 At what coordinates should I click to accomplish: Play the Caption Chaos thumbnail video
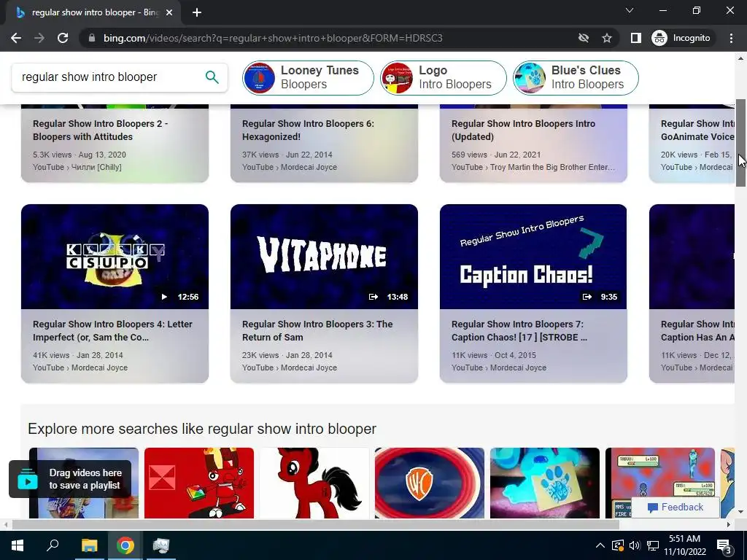[533, 257]
